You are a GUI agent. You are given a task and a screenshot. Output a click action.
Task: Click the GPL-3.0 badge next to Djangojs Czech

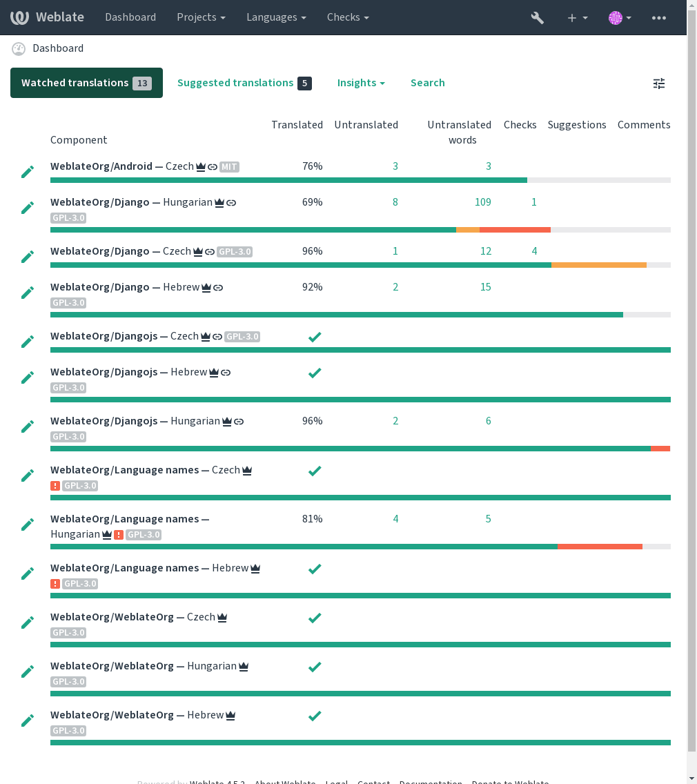pos(242,337)
